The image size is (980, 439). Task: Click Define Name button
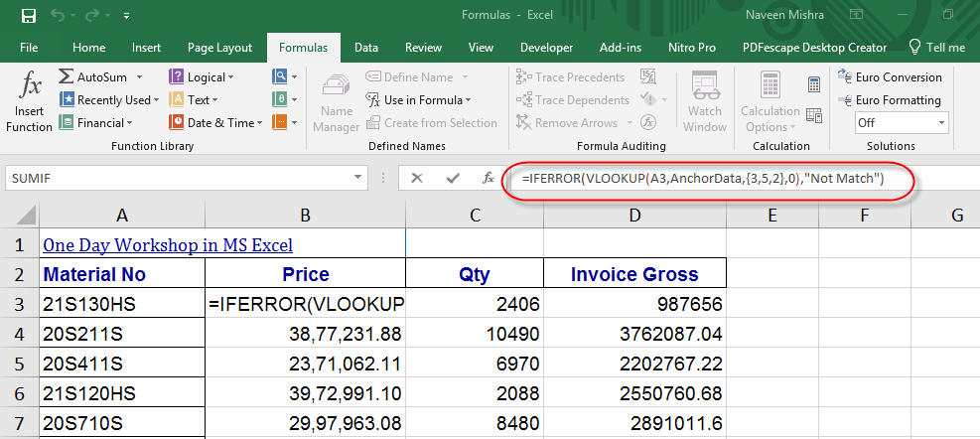point(409,77)
